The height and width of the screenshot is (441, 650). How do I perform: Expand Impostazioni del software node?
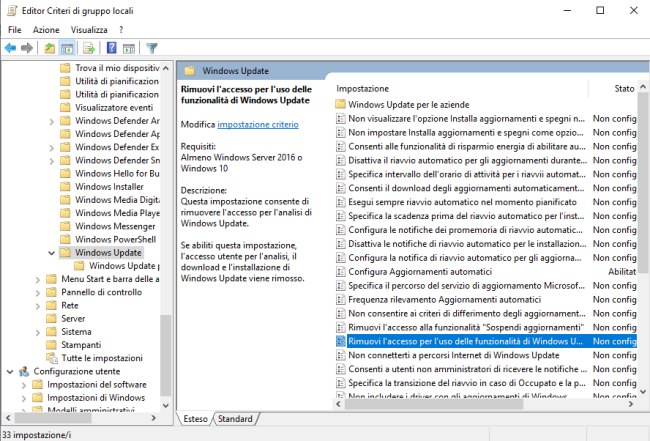pos(24,385)
